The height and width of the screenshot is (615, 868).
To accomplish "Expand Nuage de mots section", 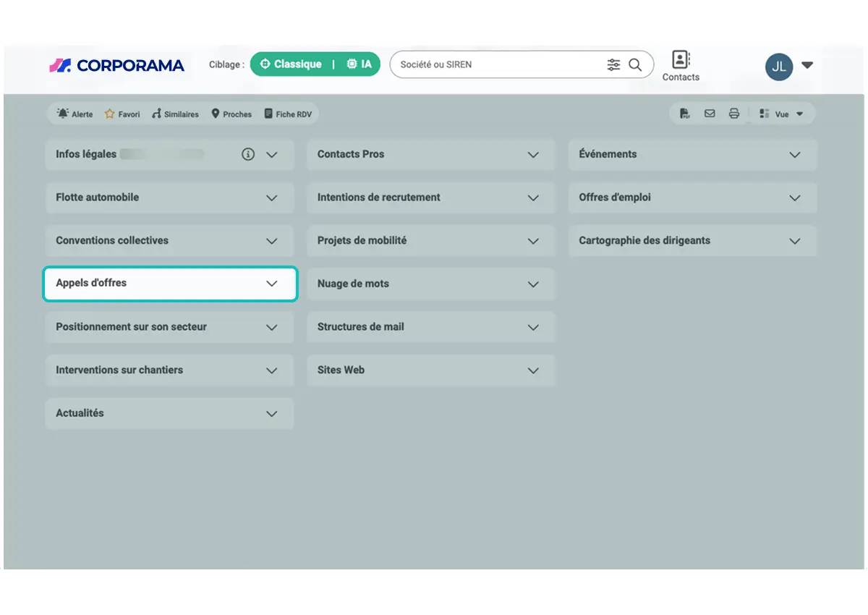I will (x=431, y=284).
